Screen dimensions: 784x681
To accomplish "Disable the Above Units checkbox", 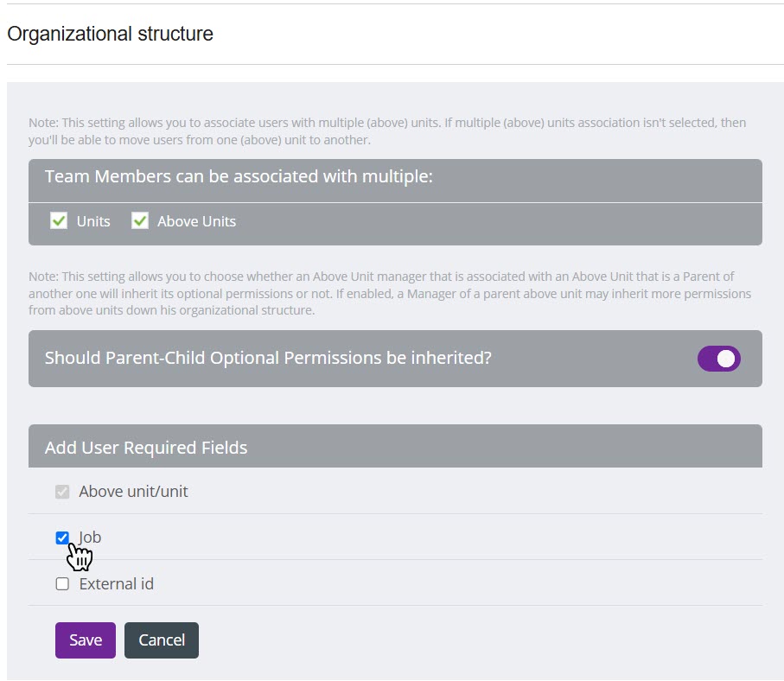I will (139, 221).
